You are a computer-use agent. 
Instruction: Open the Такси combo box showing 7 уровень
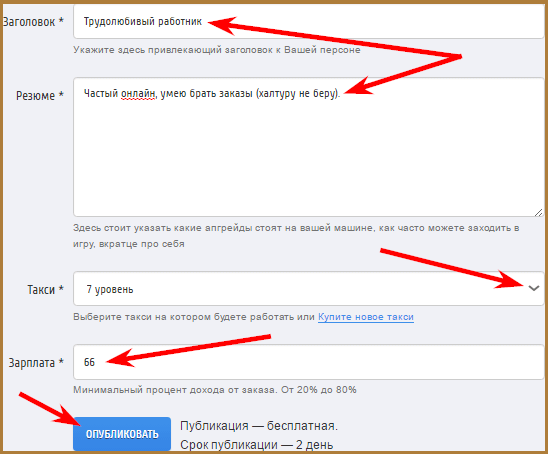[x=309, y=289]
